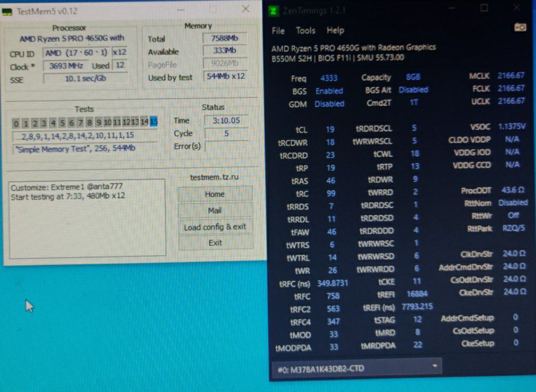This screenshot has width=536, height=392.
Task: Click the empty Error(s) field
Action: [226, 146]
